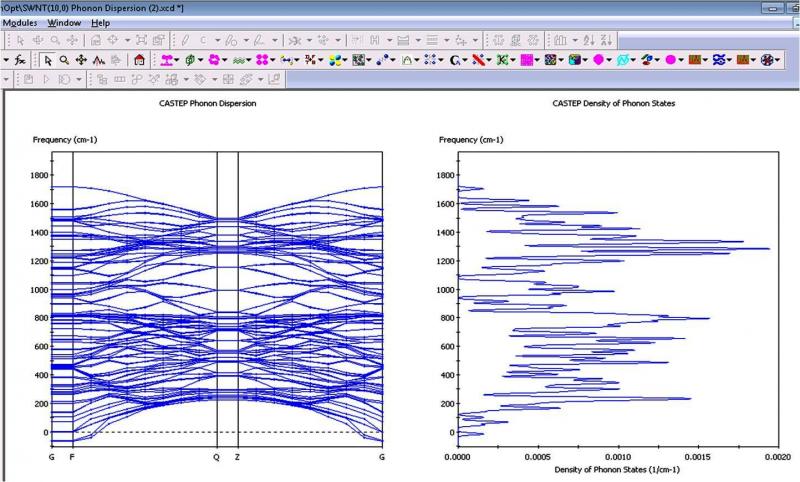Viewport: 800px width, 482px height.
Task: Open the dark green textured square module icon
Action: click(358, 60)
